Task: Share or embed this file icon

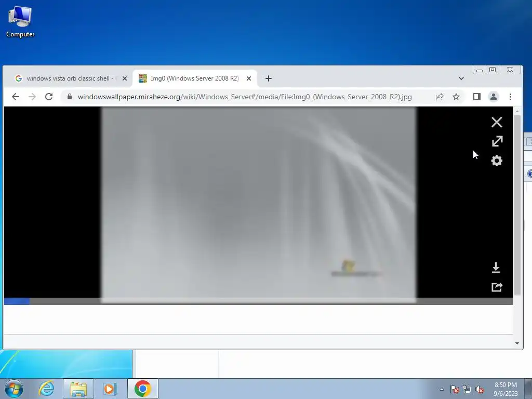Action: (497, 287)
